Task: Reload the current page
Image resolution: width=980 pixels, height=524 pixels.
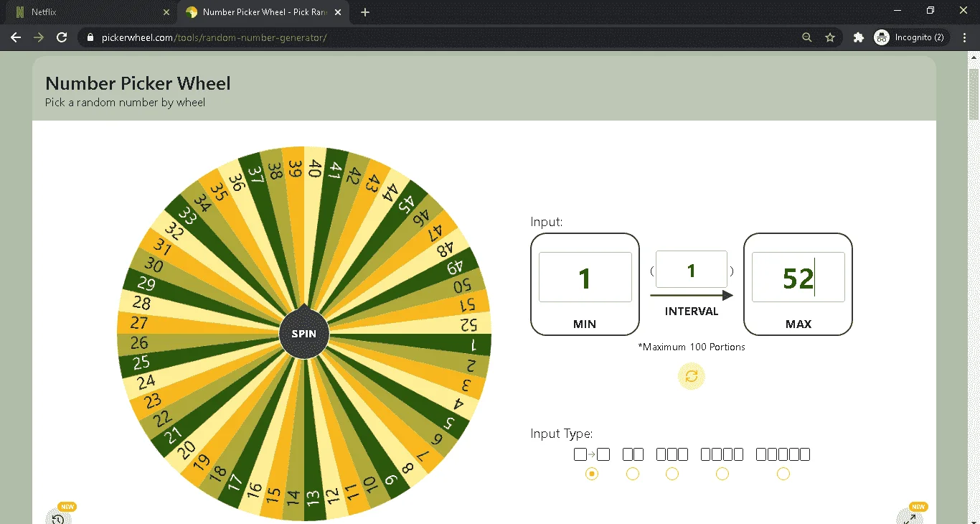Action: pyautogui.click(x=62, y=37)
